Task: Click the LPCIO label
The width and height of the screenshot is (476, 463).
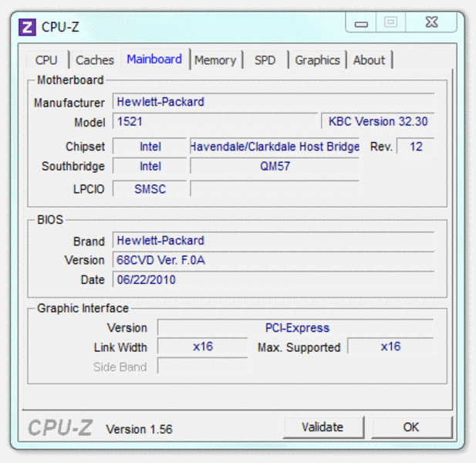Action: 89,189
